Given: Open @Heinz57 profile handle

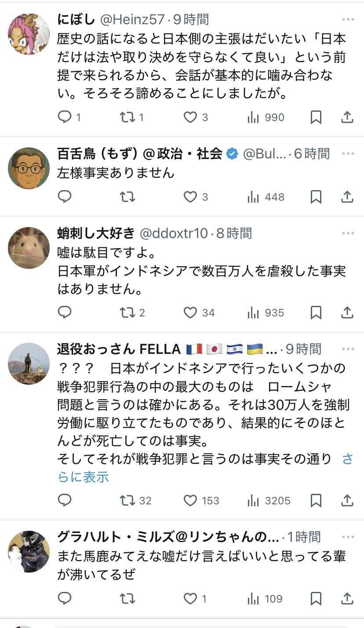Looking at the screenshot, I should click(x=133, y=19).
